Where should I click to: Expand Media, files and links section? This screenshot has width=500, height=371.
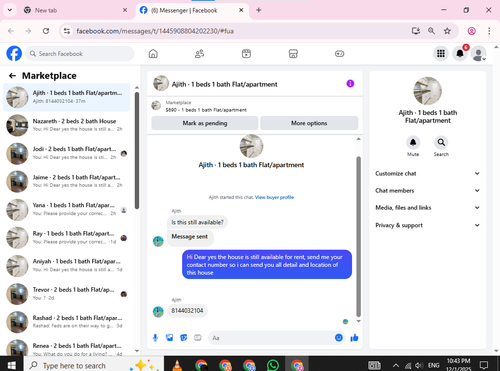click(x=428, y=208)
